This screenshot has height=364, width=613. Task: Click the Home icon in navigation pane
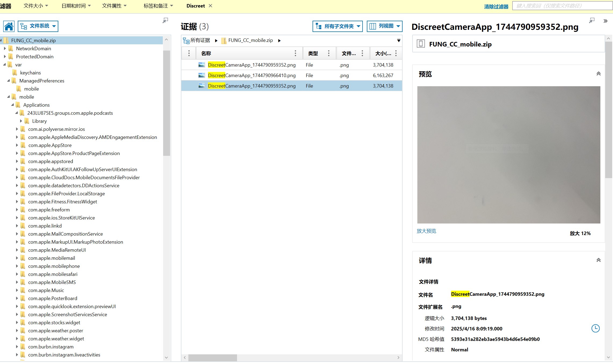pyautogui.click(x=9, y=26)
